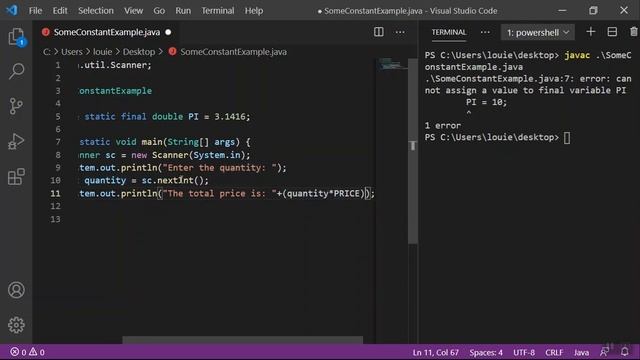640x360 pixels.
Task: Click the editor horizontal scrollbar
Action: tap(242, 340)
